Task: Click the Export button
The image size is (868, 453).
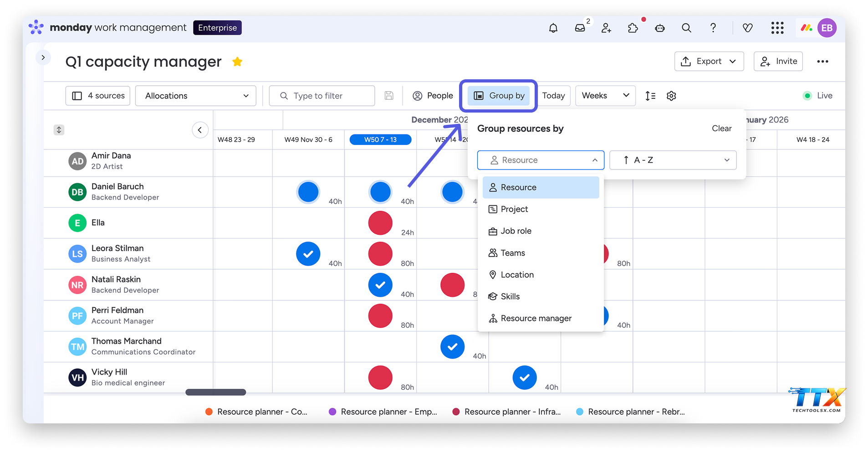Action: [709, 62]
